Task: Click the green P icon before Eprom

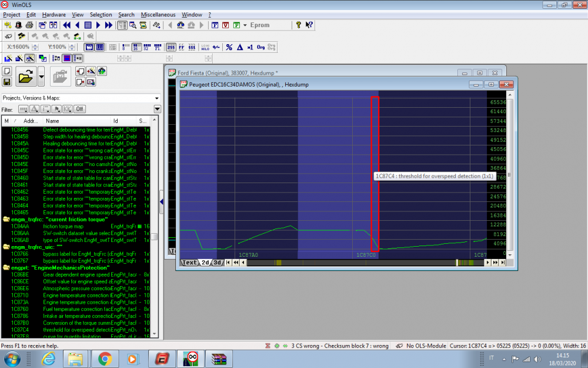Action: click(236, 25)
